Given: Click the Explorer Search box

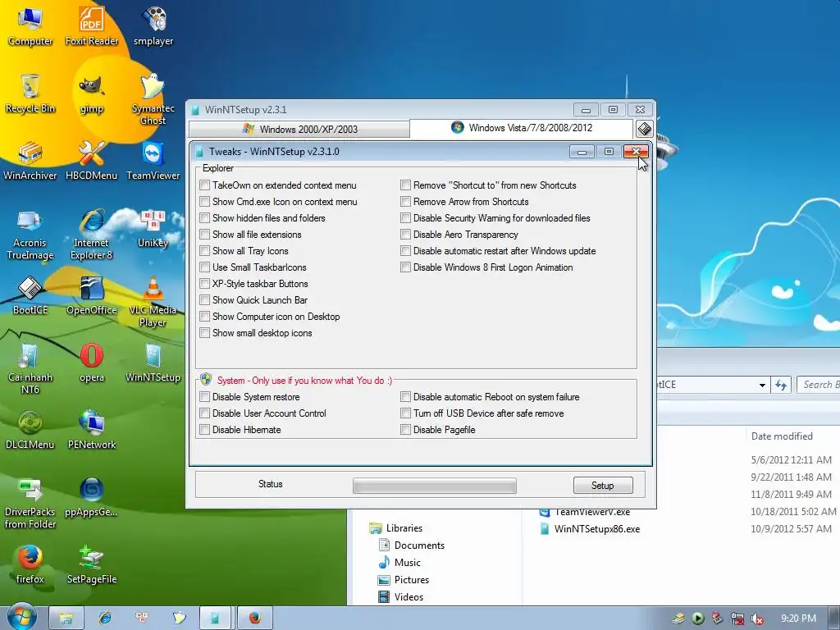Looking at the screenshot, I should click(818, 385).
